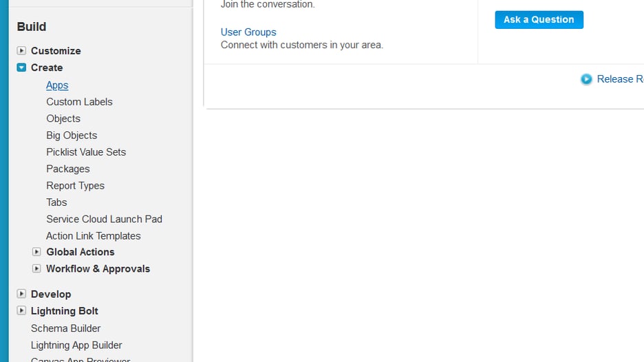Click the Release Notes play icon
Screen dimensions: 644x362
pos(586,79)
